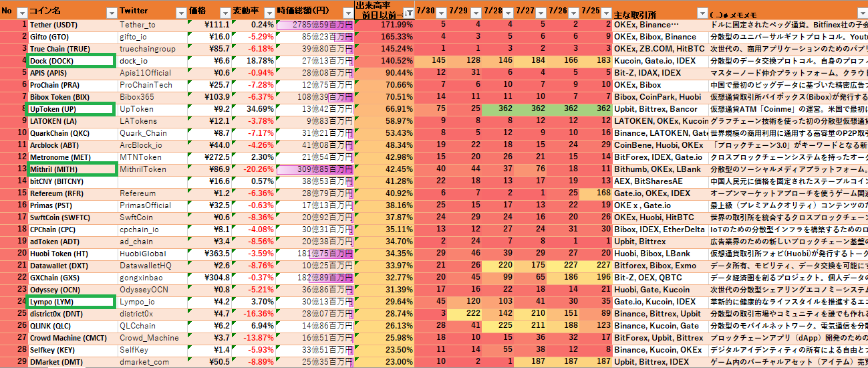
Task: Open the 変動率 column filter dropdown
Action: point(268,13)
